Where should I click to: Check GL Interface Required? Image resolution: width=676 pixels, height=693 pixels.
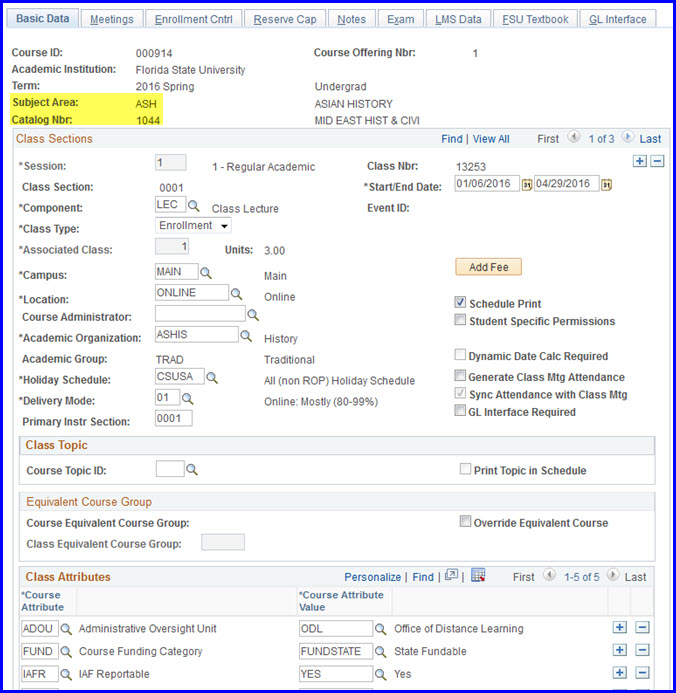[460, 411]
